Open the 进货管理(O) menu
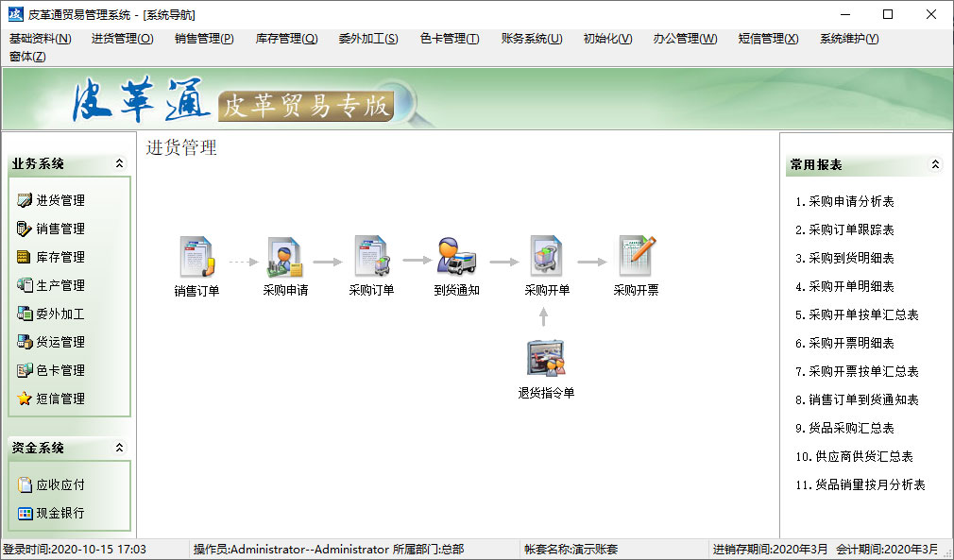Viewport: 954px width, 560px height. coord(122,39)
